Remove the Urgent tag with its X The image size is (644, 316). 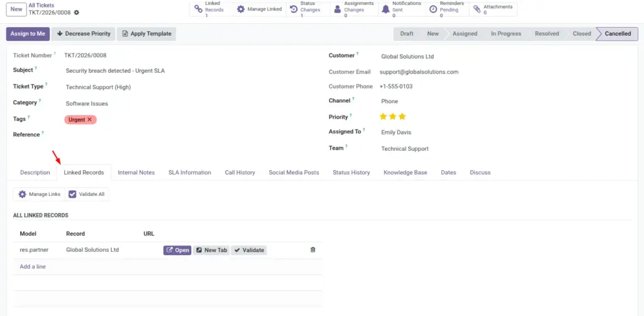[89, 119]
